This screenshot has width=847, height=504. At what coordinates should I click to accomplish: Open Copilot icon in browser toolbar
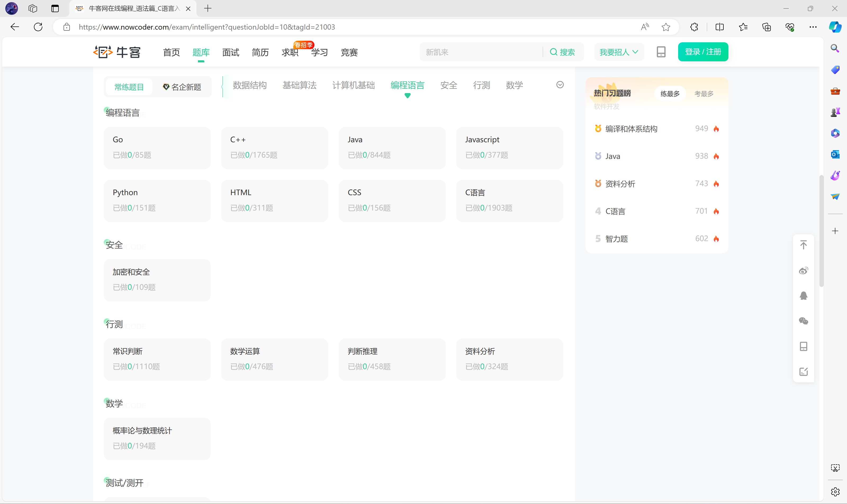point(835,27)
